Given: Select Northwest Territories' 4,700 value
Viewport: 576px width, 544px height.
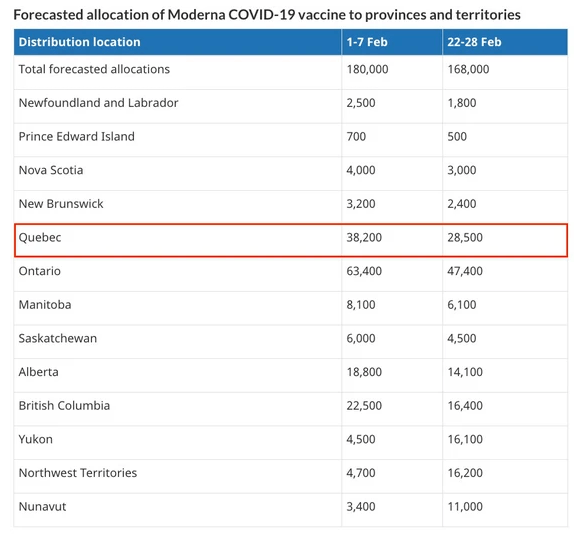Looking at the screenshot, I should [x=361, y=473].
